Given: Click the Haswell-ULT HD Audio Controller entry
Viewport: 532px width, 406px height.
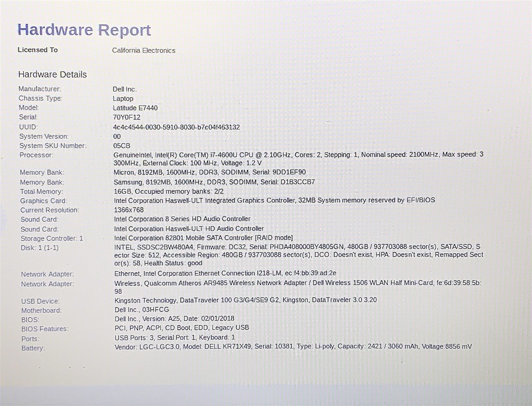Looking at the screenshot, I should 189,229.
